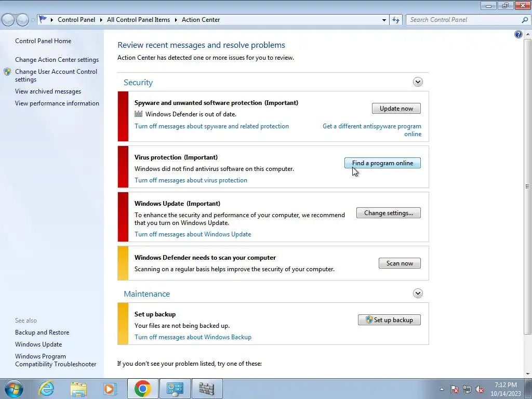The image size is (532, 399).
Task: Open Change User Account Control settings
Action: [x=56, y=75]
